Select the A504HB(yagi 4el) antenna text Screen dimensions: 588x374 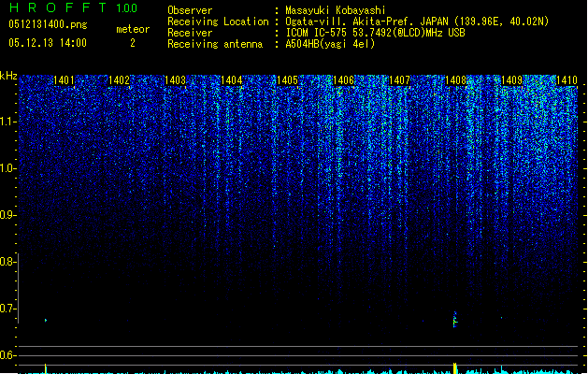330,44
